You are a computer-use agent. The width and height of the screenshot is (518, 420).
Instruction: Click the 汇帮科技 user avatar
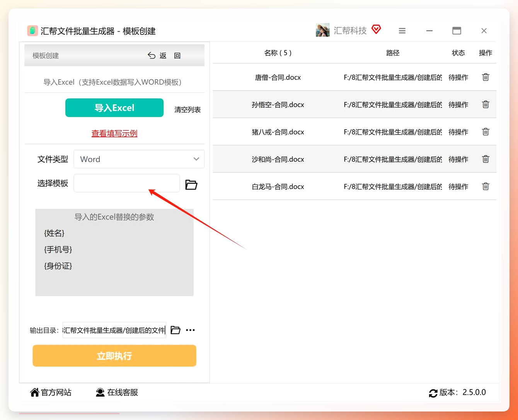click(322, 30)
